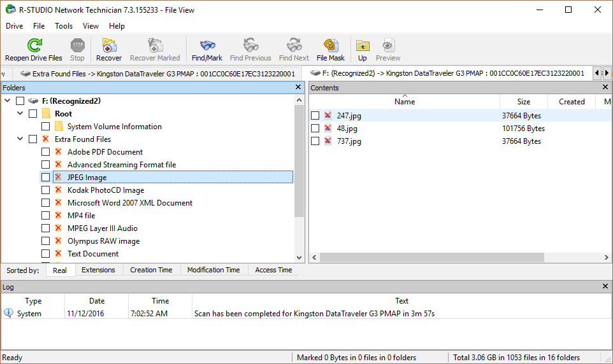Open the Tools menu
Screen dimensions: 613x364
[x=64, y=26]
